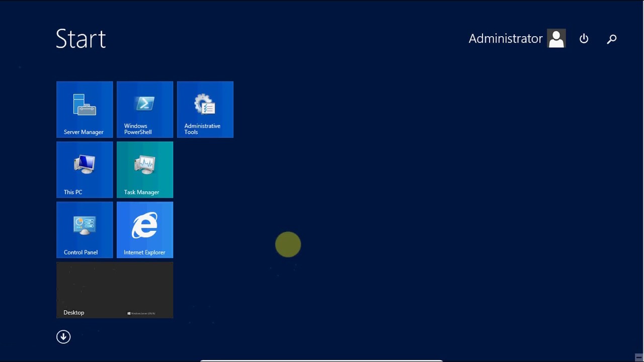Open search with the magnifier icon
The image size is (644, 362).
point(612,39)
